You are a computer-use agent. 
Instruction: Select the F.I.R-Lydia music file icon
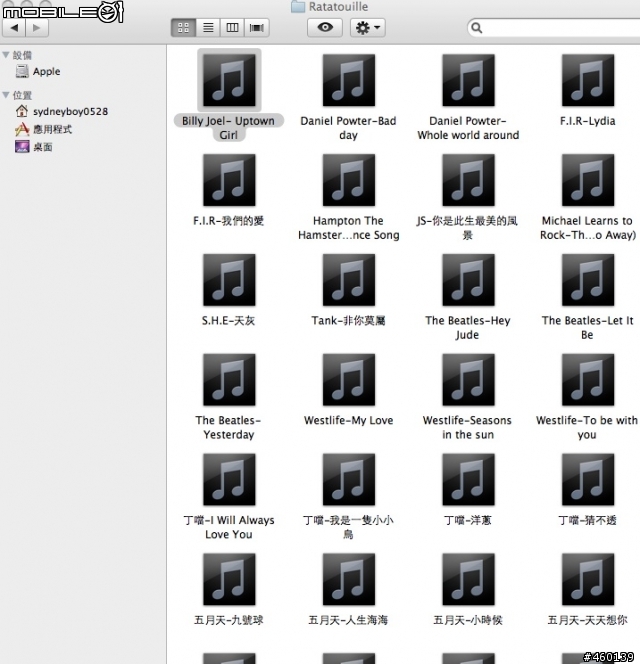click(588, 80)
